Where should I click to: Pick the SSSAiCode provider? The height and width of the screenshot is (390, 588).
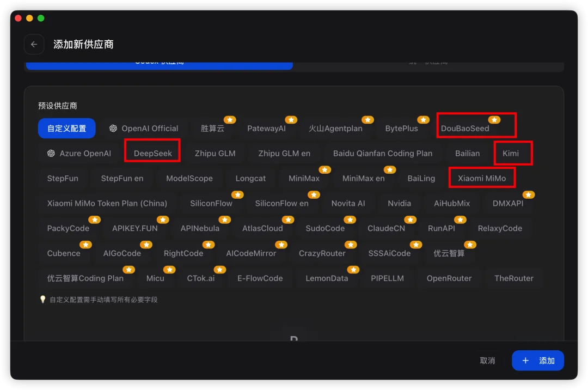click(x=390, y=253)
